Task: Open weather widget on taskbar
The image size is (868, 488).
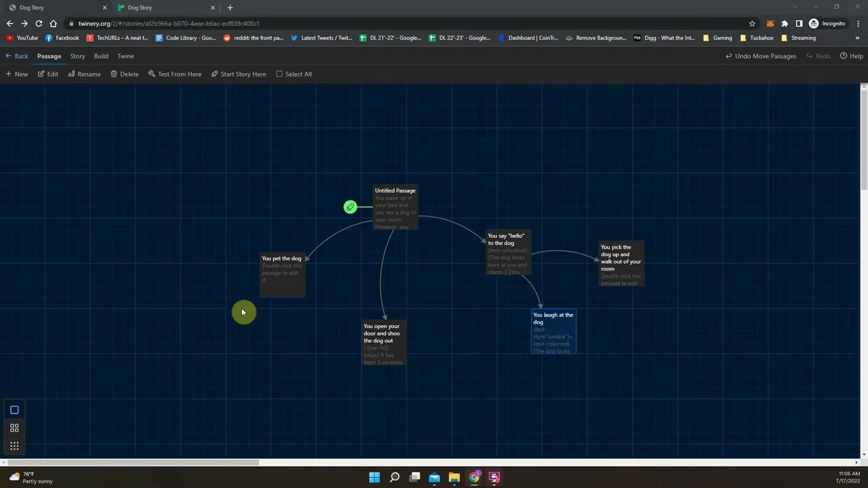Action: [31, 477]
